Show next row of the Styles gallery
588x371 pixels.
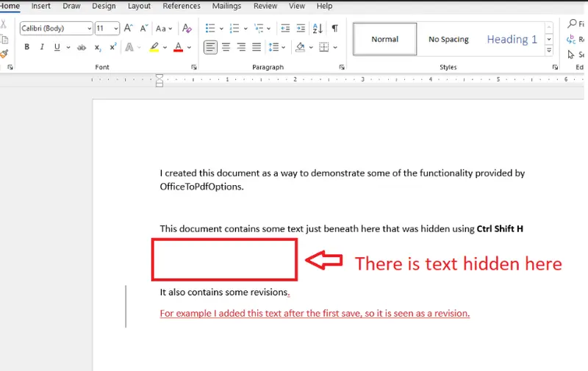549,39
